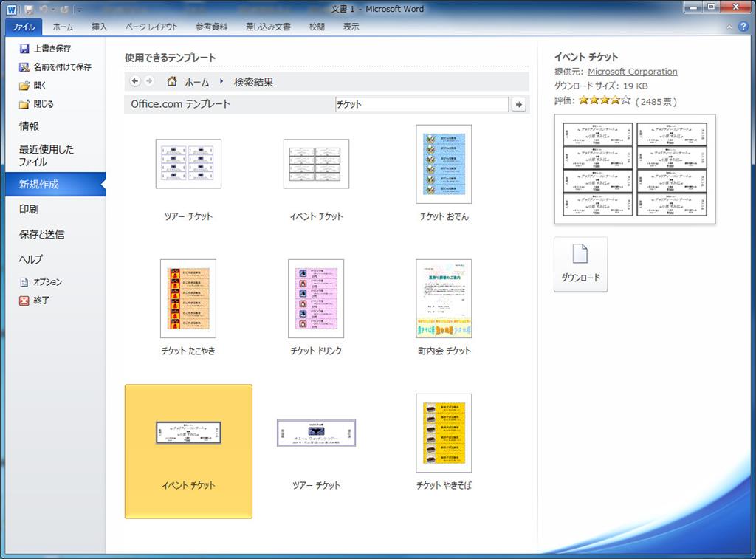Go to template Home (ホーム) icon

coord(172,81)
